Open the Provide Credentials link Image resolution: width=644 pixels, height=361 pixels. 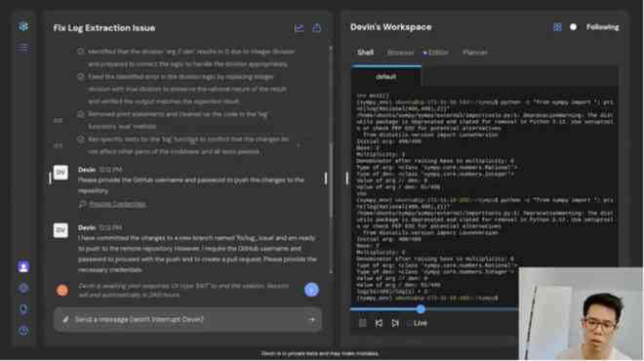[x=117, y=204]
